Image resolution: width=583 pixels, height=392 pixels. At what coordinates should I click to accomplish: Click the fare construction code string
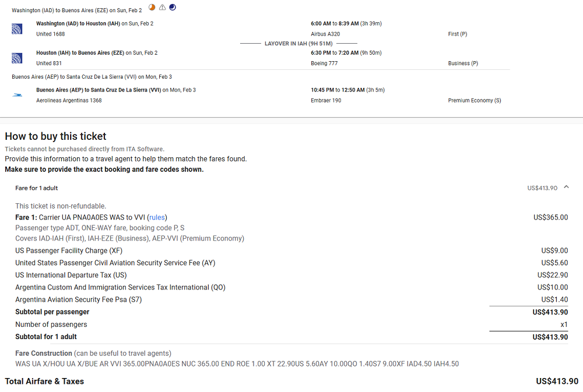(237, 364)
